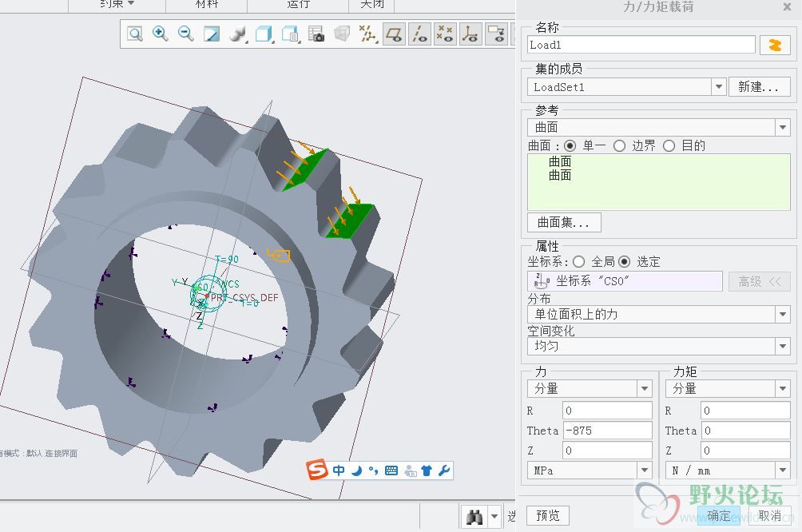Open the LoadSet1 dropdown
Image resolution: width=802 pixels, height=532 pixels.
click(x=719, y=87)
